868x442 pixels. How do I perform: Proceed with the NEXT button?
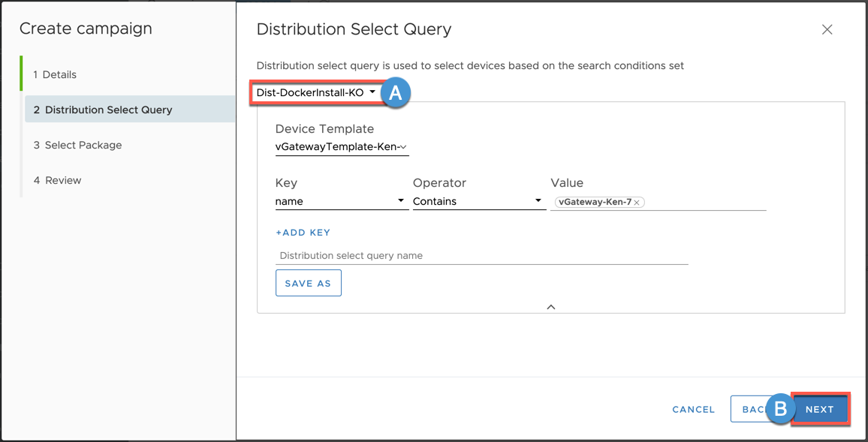click(820, 410)
